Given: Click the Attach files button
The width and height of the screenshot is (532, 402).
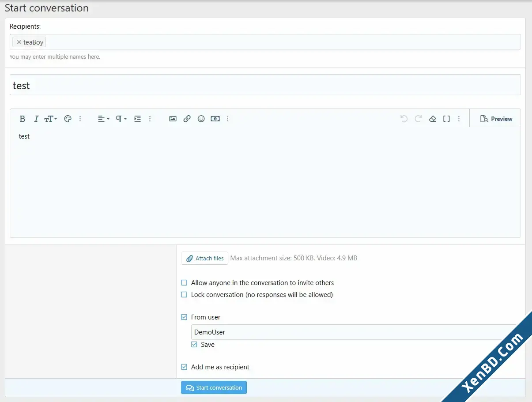Looking at the screenshot, I should [204, 258].
